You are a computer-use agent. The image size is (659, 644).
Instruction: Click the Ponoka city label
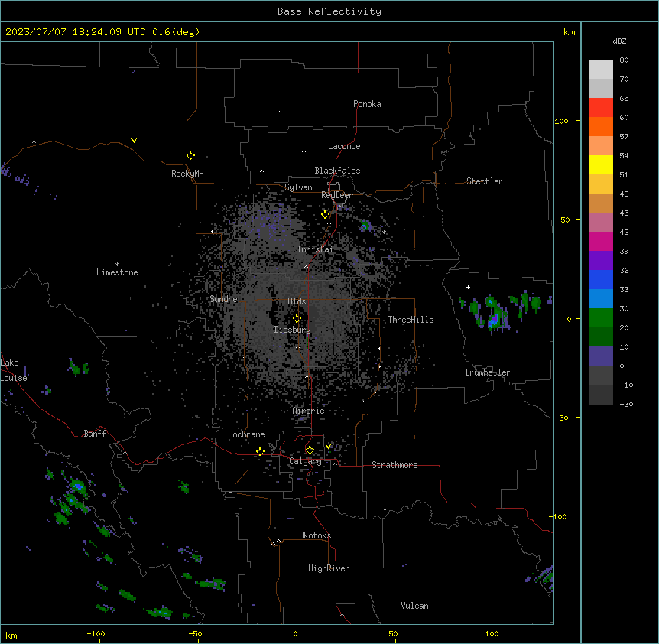[367, 104]
